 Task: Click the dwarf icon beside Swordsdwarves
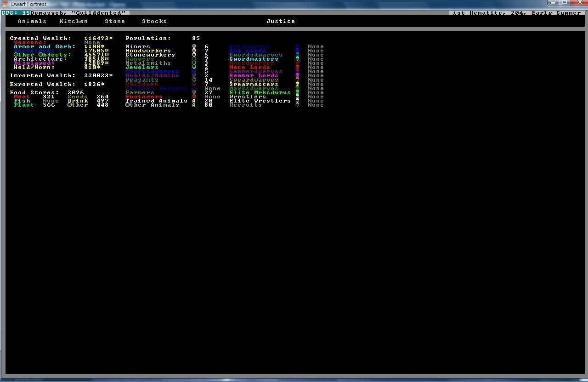tap(297, 55)
